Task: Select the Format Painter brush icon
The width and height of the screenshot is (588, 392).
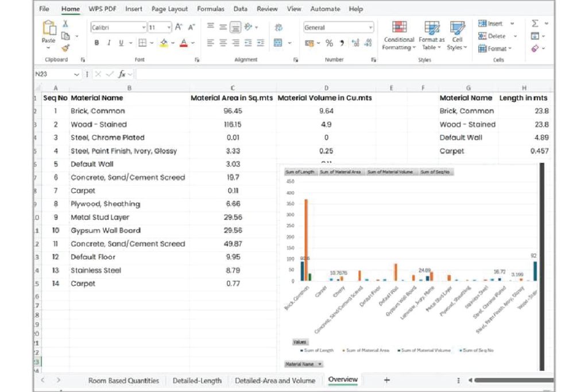Action: pos(65,48)
